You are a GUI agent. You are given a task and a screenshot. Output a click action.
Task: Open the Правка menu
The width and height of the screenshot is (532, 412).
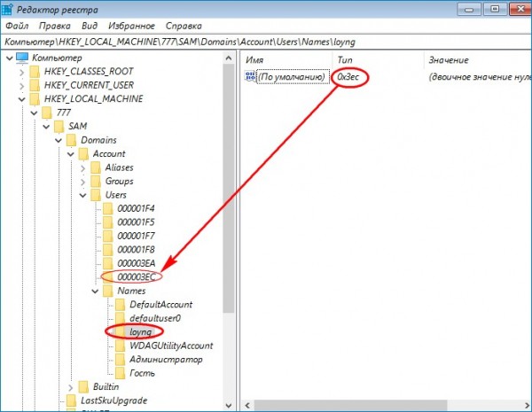point(55,26)
